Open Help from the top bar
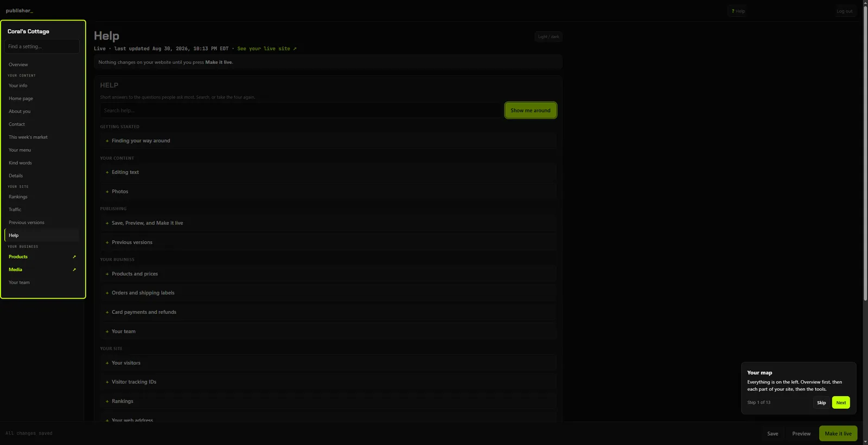 [738, 11]
